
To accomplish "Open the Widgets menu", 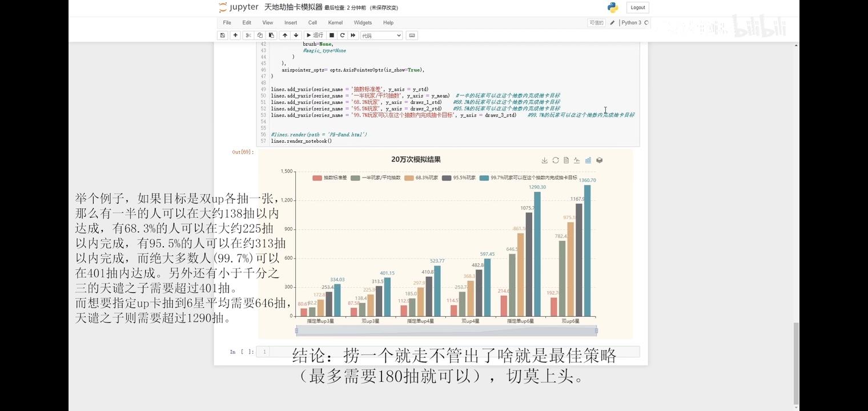I will coord(363,23).
